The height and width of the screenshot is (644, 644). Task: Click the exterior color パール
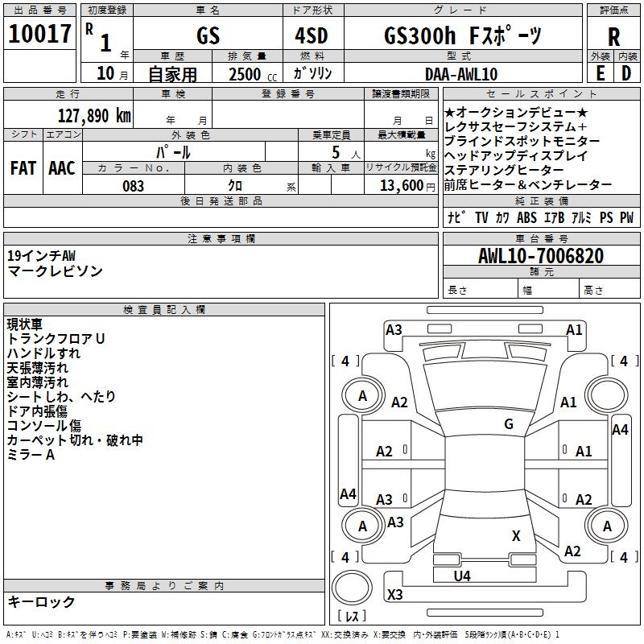(173, 153)
